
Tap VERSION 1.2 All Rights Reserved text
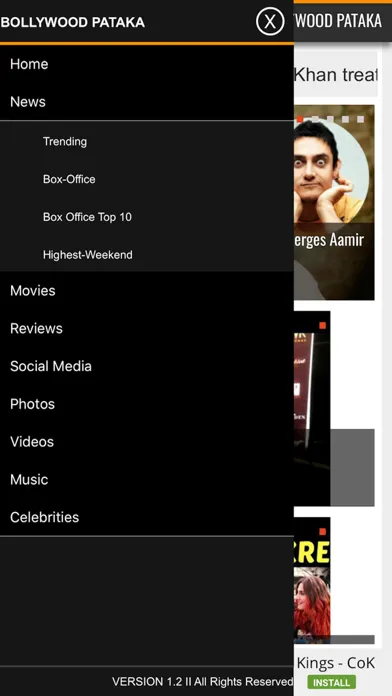(202, 682)
